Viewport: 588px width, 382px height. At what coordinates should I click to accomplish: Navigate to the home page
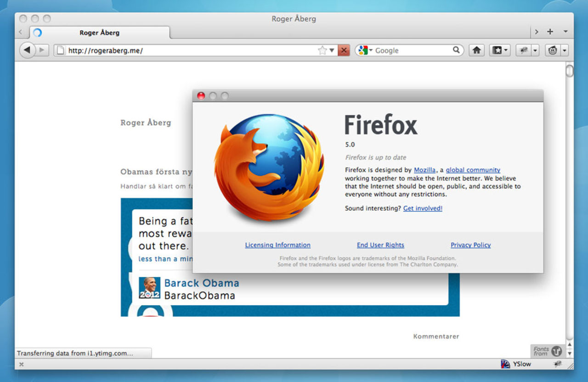[476, 50]
